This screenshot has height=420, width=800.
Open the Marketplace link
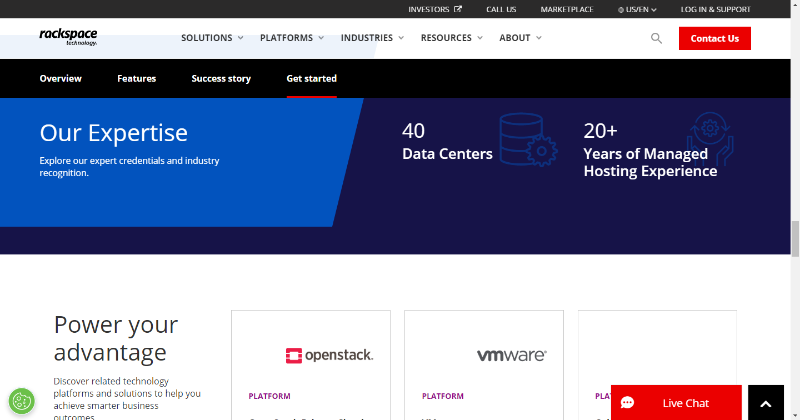[x=567, y=9]
